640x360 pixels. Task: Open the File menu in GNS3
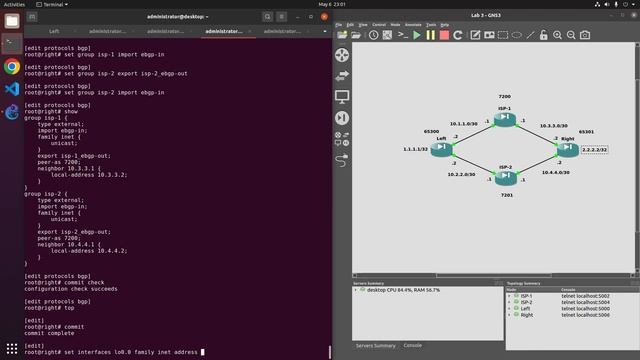tap(339, 25)
